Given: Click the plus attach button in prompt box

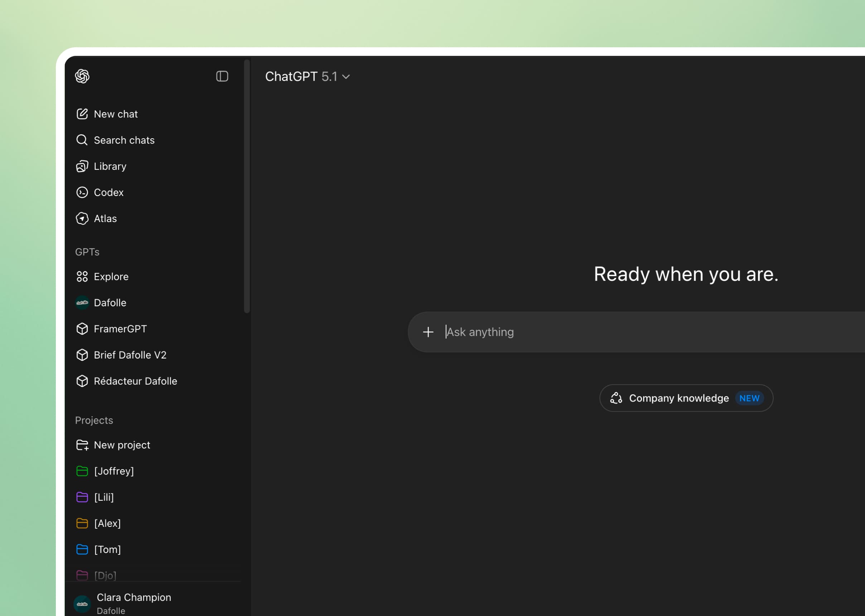Looking at the screenshot, I should tap(428, 332).
